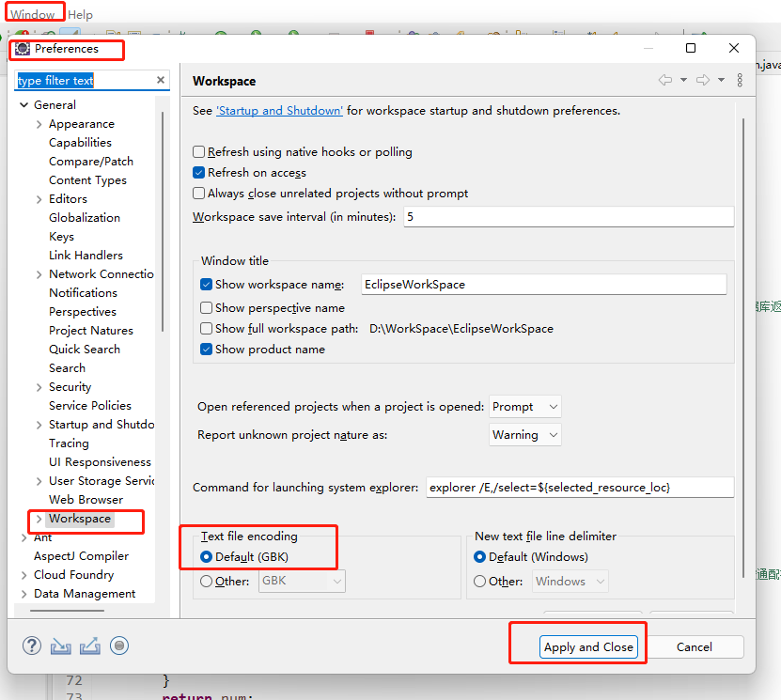781x700 pixels.
Task: Expand the Network Connections node
Action: (39, 274)
